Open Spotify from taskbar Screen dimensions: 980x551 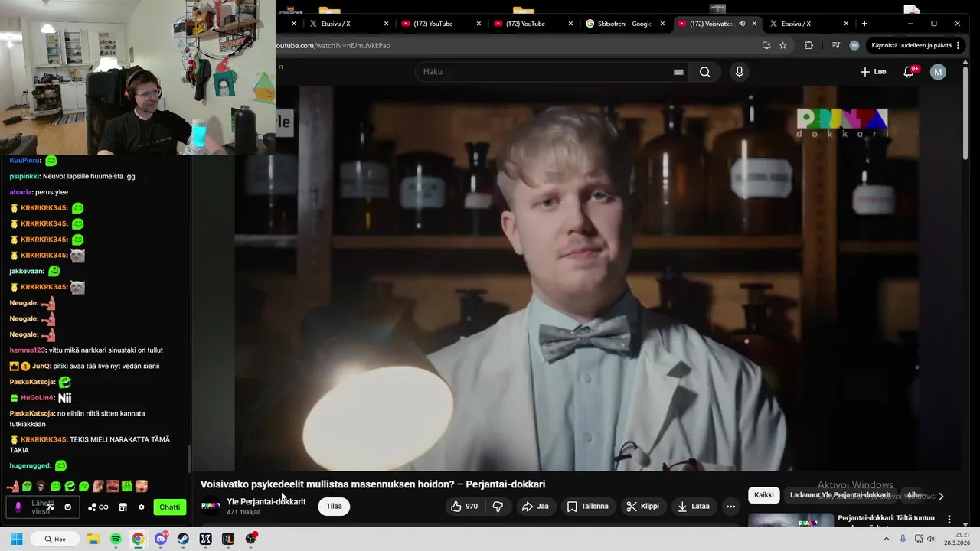(x=116, y=539)
